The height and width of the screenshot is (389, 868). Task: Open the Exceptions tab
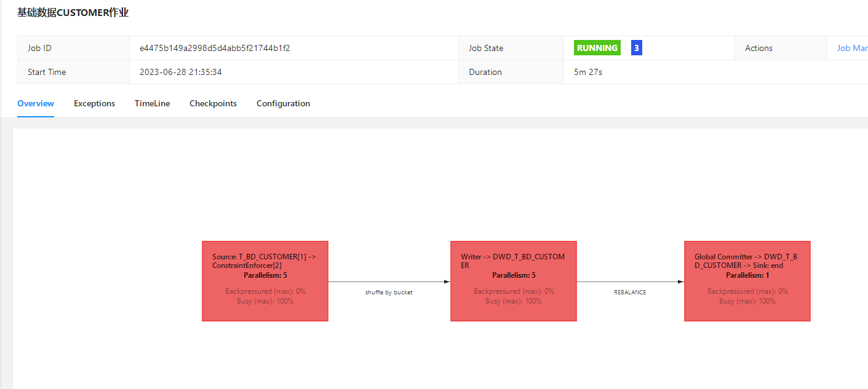[94, 103]
